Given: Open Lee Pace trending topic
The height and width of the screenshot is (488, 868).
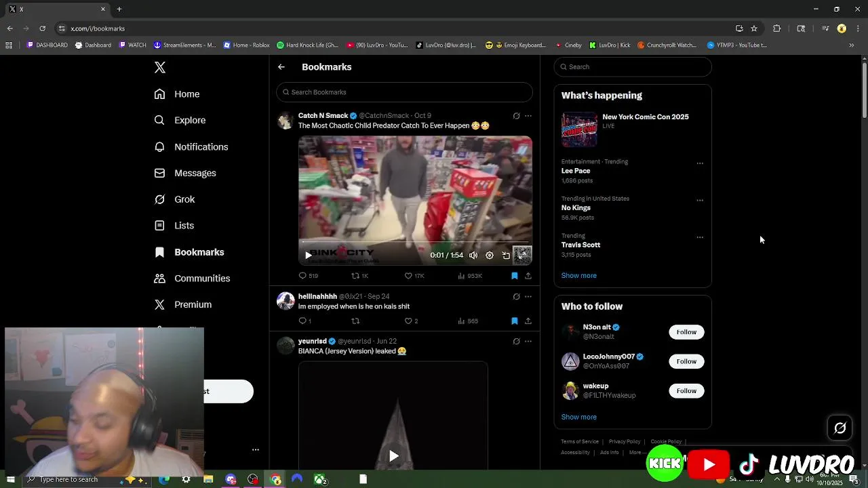Looking at the screenshot, I should click(x=576, y=171).
